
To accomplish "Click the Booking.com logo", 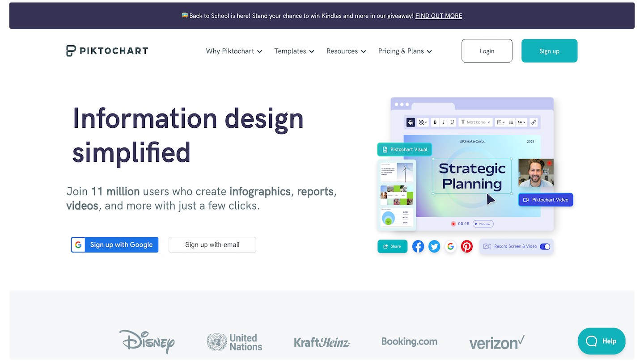I will 409,341.
